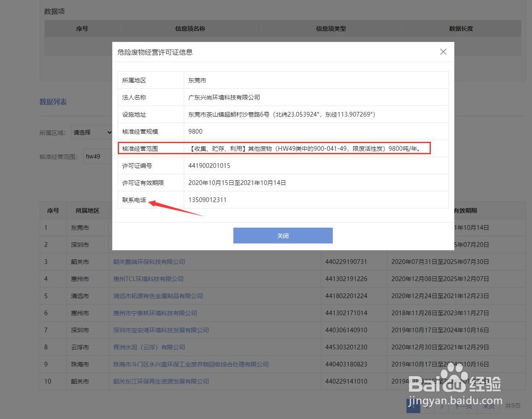Click the 许可证编号 label cell

coord(151,166)
